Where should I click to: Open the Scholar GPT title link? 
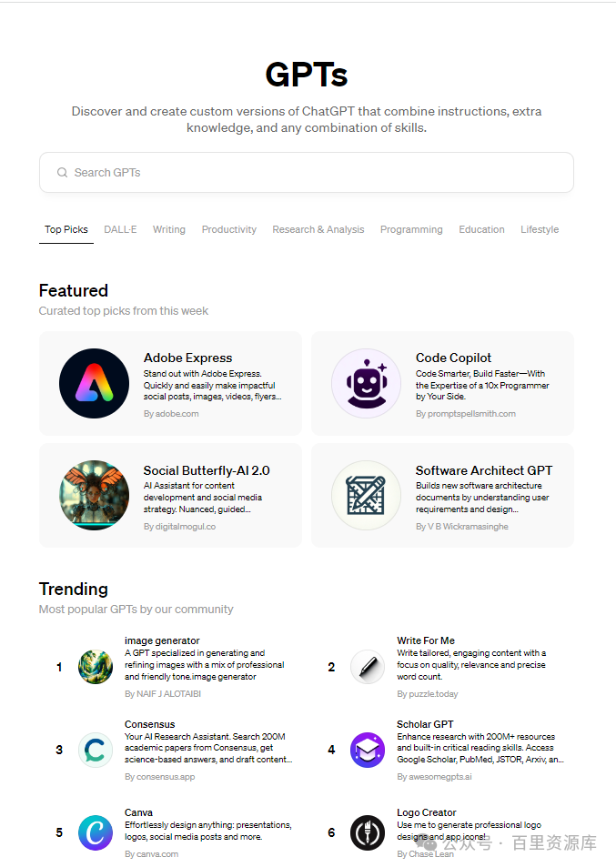coord(425,724)
